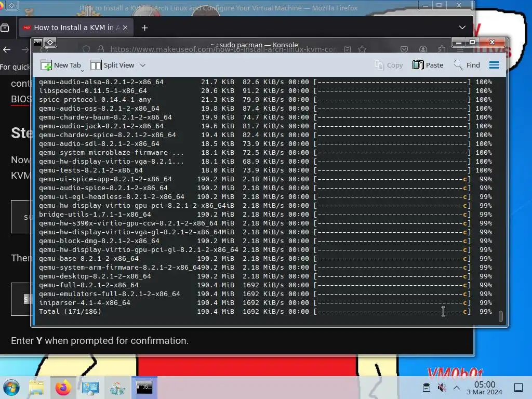Click the Firefox URL address bar
This screenshot has width=532, height=399.
222,49
